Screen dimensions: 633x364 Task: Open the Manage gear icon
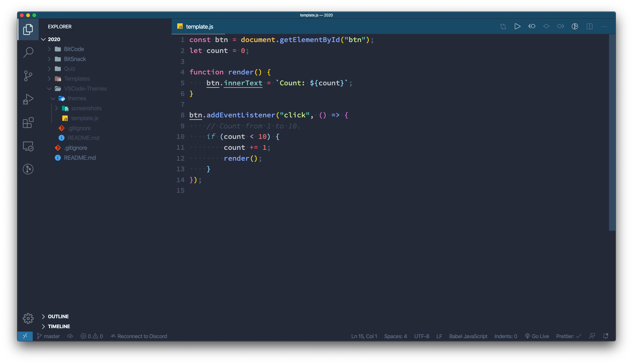pos(28,318)
